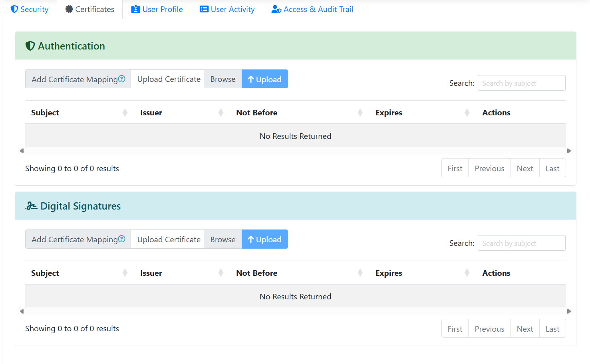The height and width of the screenshot is (364, 590).
Task: Go to Access & Audit Trail tab
Action: pyautogui.click(x=312, y=9)
